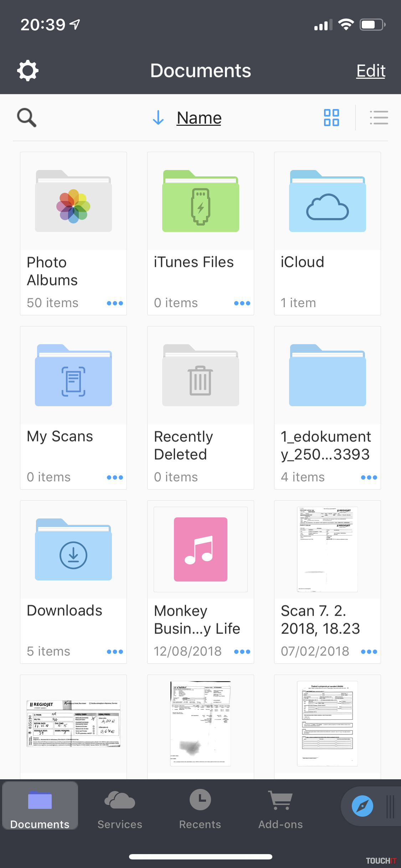Switch to the Services tab

click(x=120, y=809)
